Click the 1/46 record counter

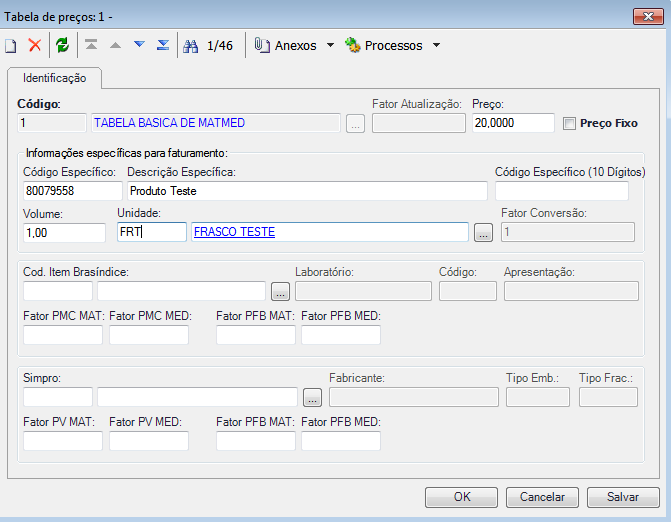[220, 46]
